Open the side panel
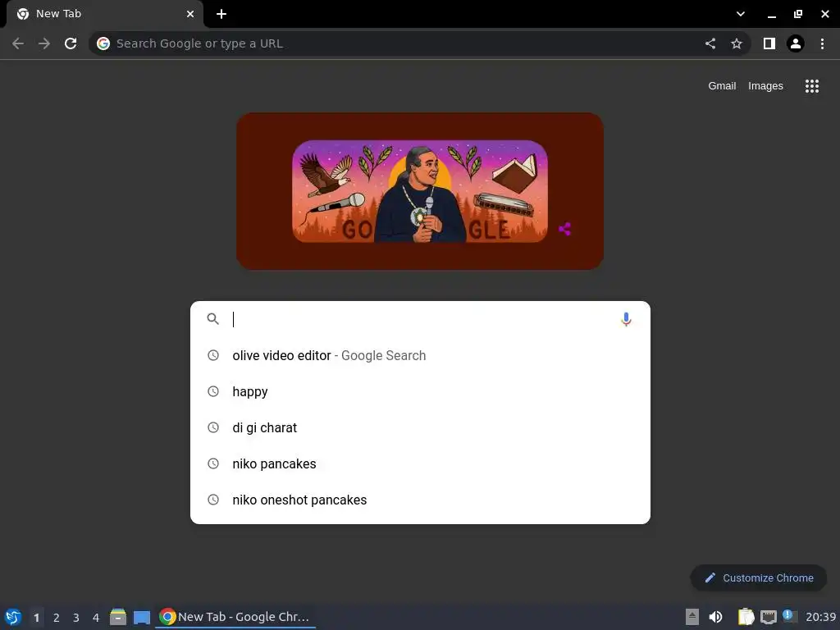The width and height of the screenshot is (840, 630). pos(769,43)
